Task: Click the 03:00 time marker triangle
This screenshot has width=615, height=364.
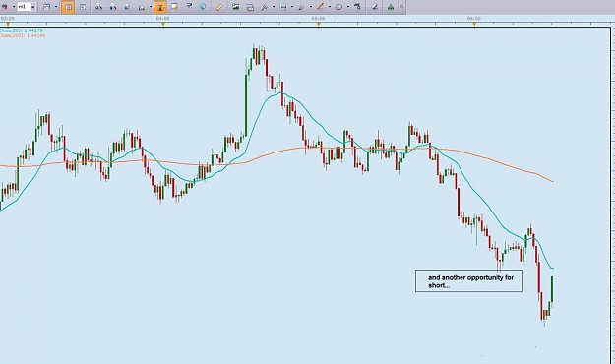Action: coord(8,25)
